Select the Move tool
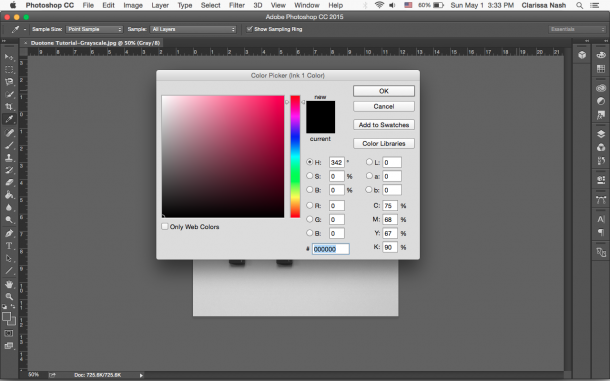The image size is (610, 381). 9,57
